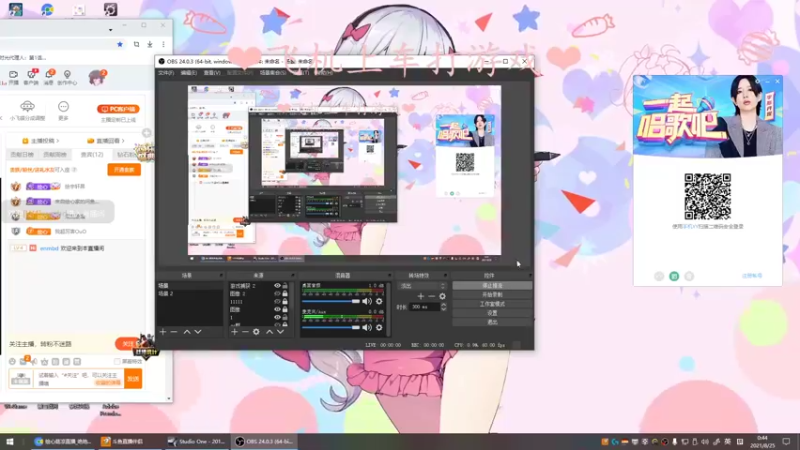
Task: Remove the selected OBS source
Action: [x=245, y=332]
